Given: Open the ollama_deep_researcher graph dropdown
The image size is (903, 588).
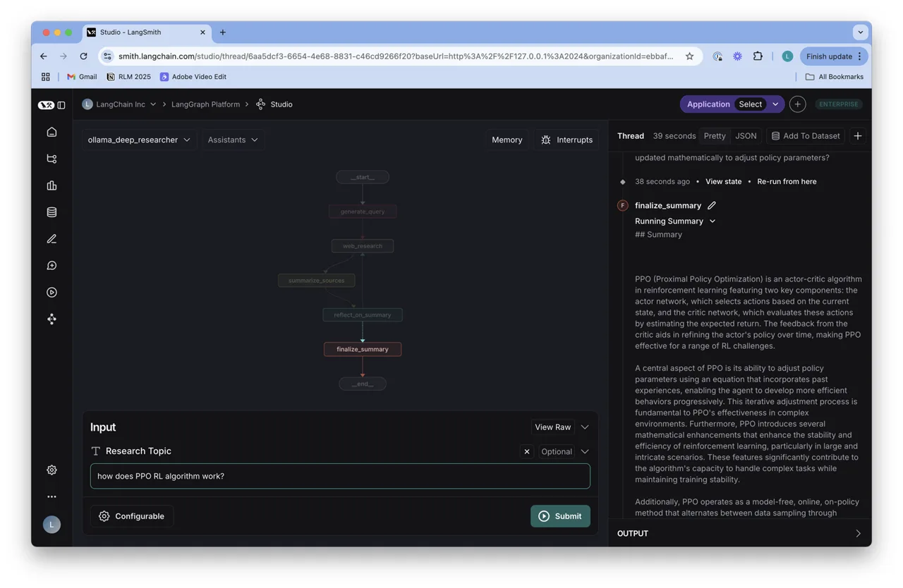Looking at the screenshot, I should pyautogui.click(x=139, y=140).
